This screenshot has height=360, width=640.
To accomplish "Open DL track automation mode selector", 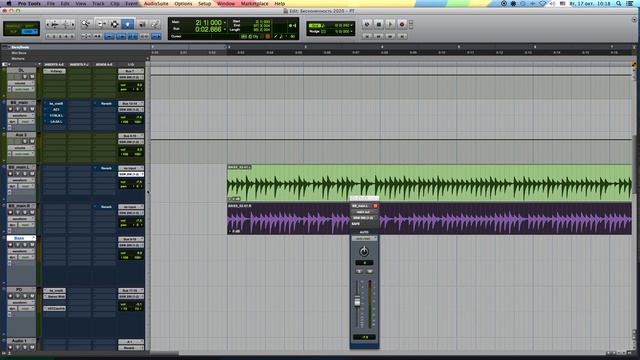I will pos(23,89).
